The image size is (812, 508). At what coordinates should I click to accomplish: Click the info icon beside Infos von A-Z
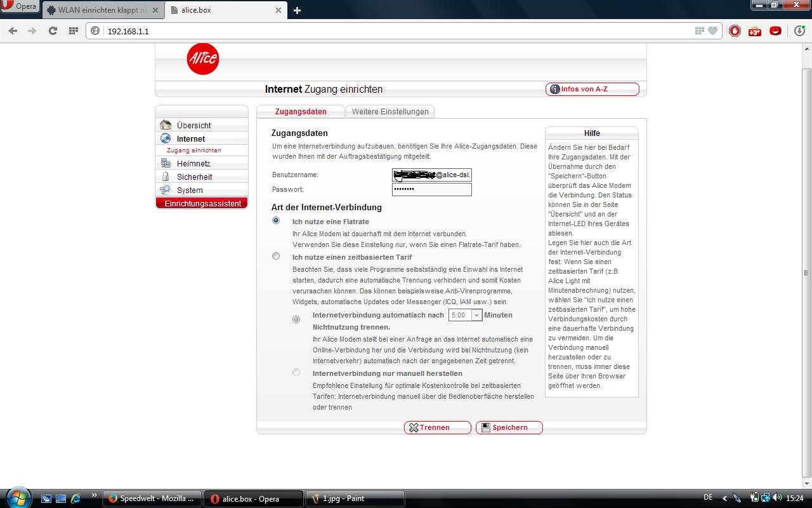tap(554, 89)
